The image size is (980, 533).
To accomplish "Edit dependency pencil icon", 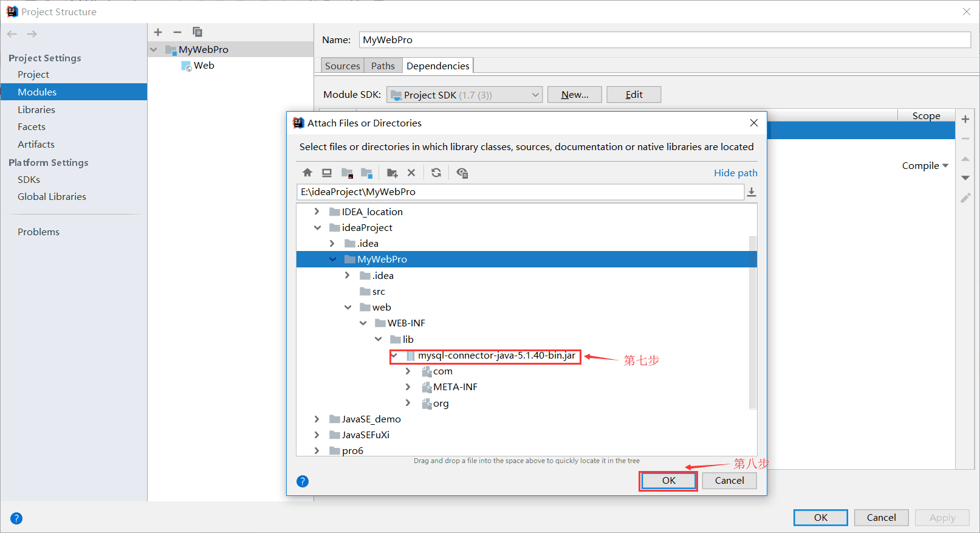I will (965, 198).
